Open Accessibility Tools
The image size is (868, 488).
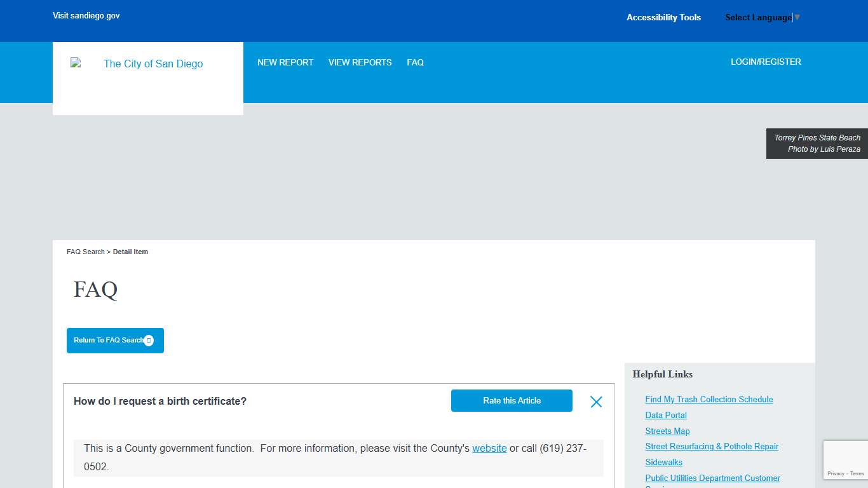tap(663, 18)
